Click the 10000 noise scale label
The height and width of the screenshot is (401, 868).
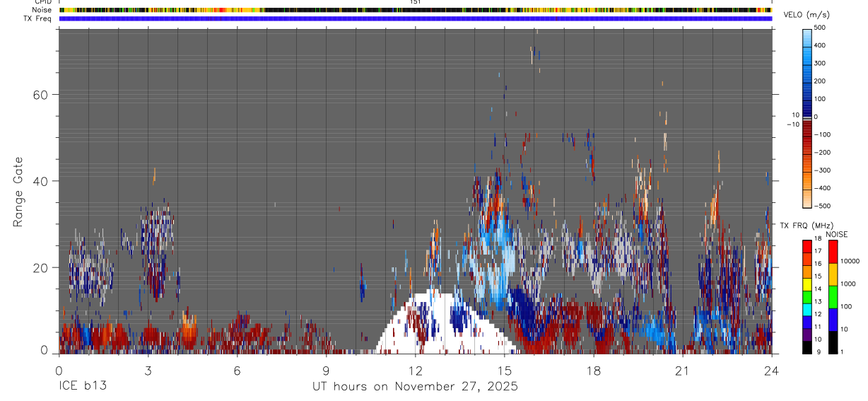tap(850, 261)
